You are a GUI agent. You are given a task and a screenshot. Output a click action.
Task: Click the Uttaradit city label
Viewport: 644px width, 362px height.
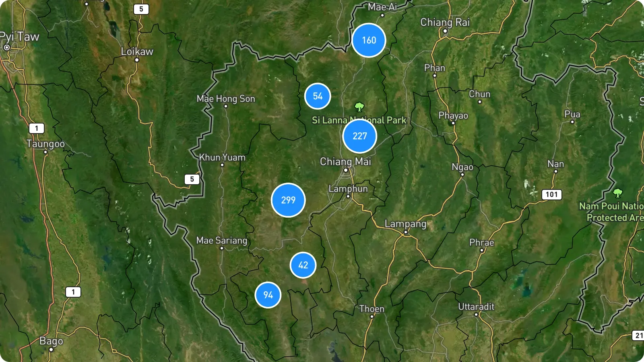476,306
